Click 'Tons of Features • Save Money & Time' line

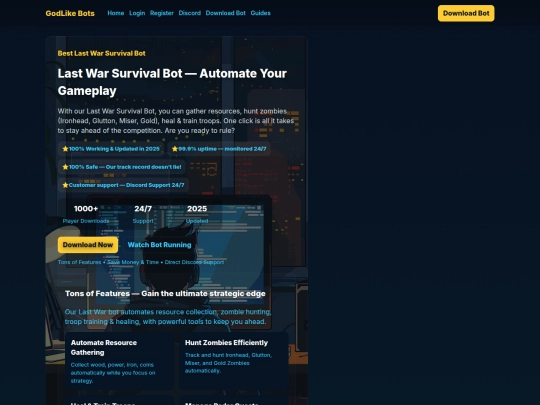tap(141, 262)
